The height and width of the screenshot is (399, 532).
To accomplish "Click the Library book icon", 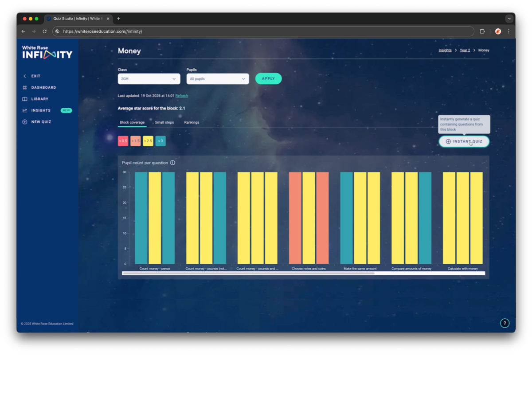I will (25, 99).
